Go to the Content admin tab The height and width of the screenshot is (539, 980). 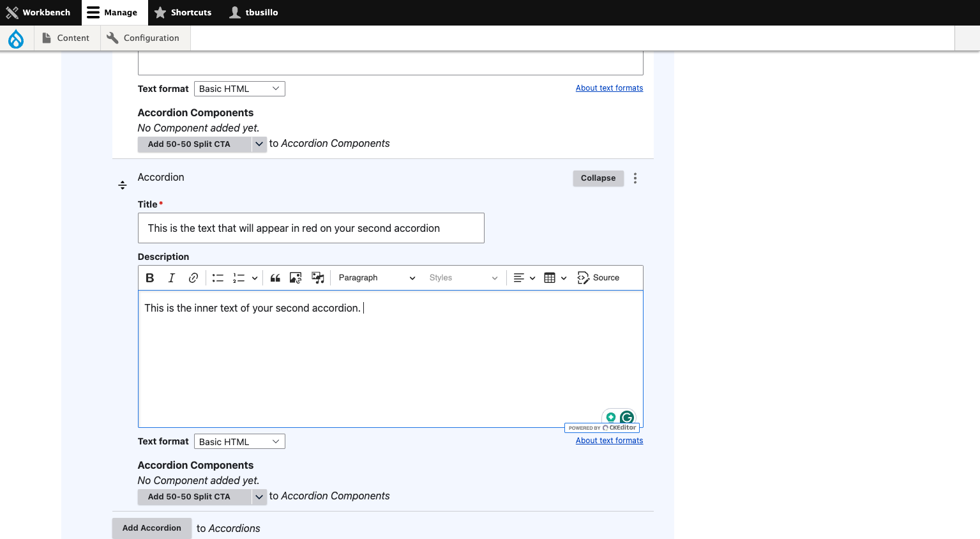[66, 38]
